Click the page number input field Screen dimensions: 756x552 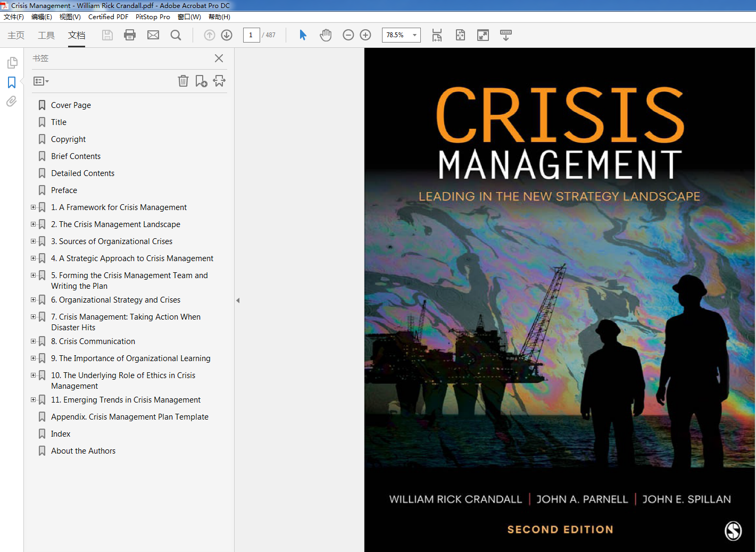[251, 35]
